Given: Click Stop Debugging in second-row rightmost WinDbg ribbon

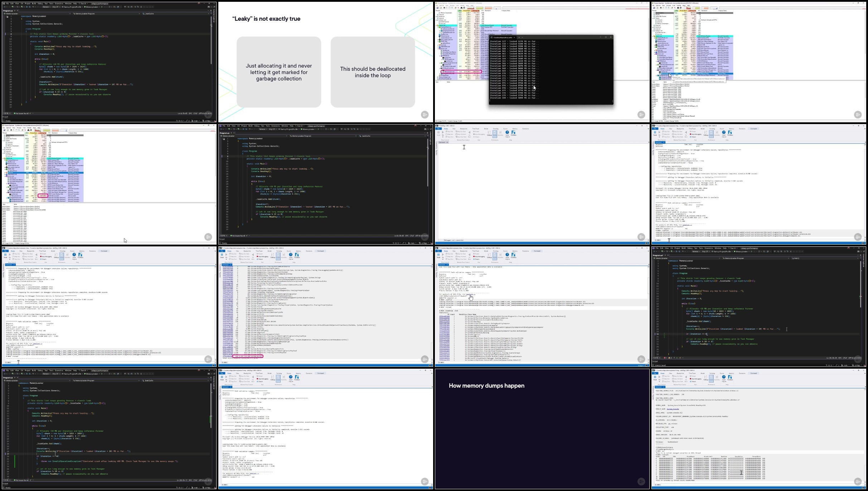Looking at the screenshot, I should coord(695,134).
